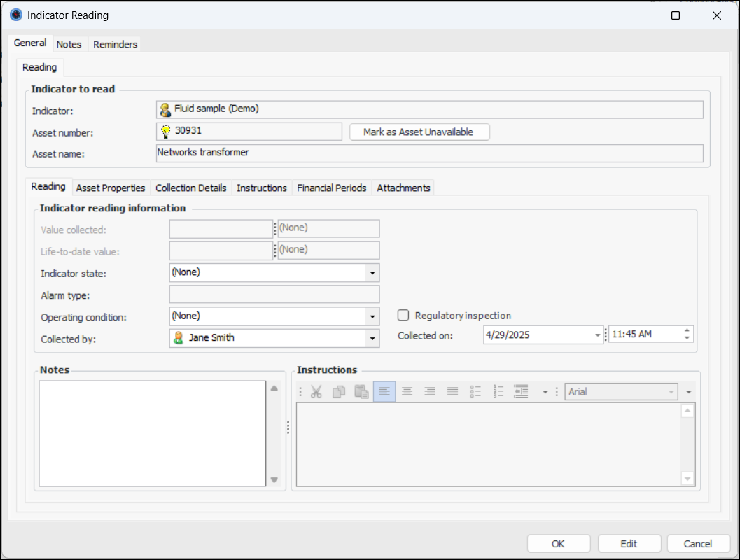Viewport: 740px width, 560px height.
Task: Click inside the Notes text area
Action: point(152,433)
